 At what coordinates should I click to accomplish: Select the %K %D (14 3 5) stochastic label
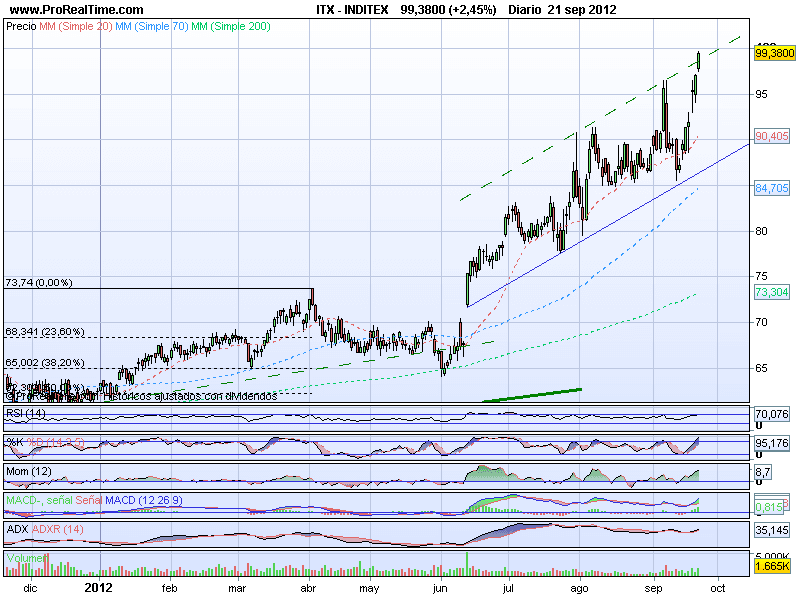coord(45,442)
